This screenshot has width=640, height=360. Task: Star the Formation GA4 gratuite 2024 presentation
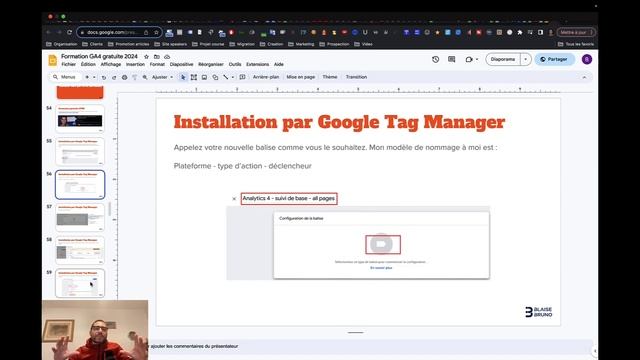146,57
